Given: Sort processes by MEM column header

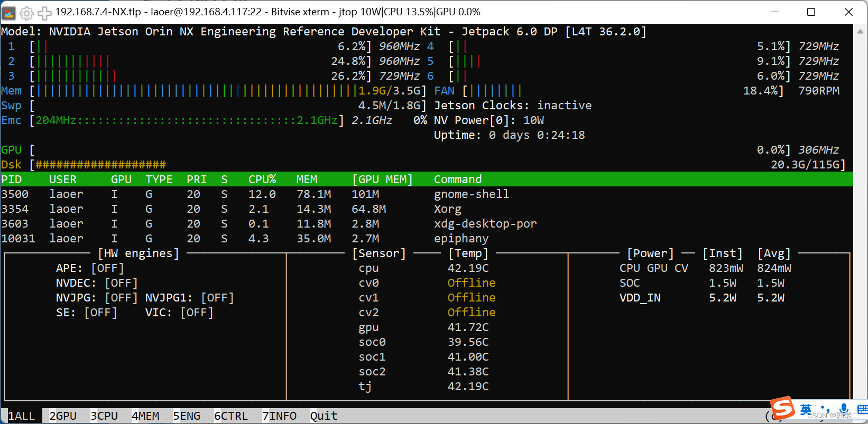Looking at the screenshot, I should (307, 180).
